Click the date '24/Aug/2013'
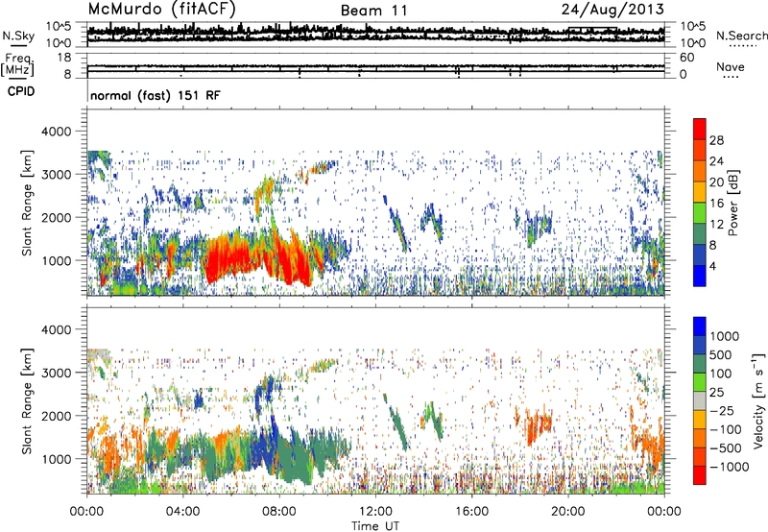The width and height of the screenshot is (768, 532). point(612,10)
